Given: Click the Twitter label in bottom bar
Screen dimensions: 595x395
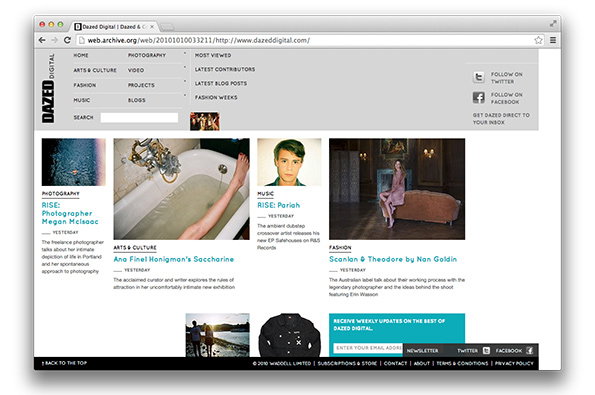Looking at the screenshot, I should click(468, 351).
